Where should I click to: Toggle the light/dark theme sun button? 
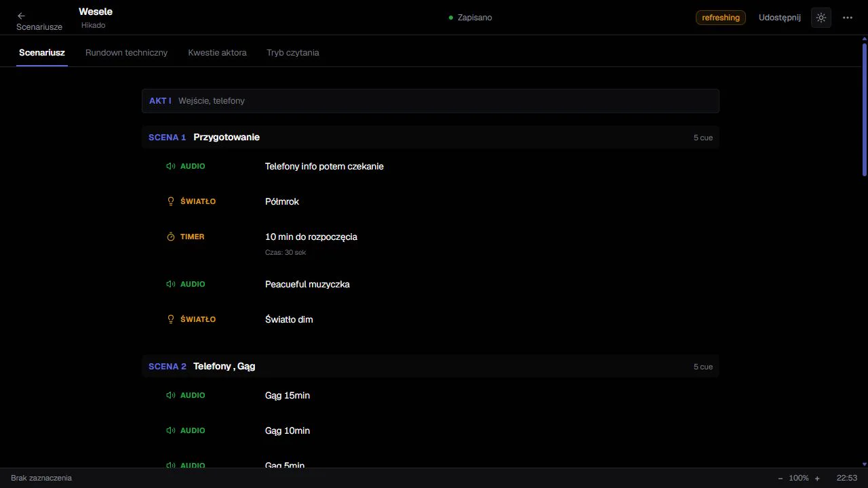[x=821, y=18]
